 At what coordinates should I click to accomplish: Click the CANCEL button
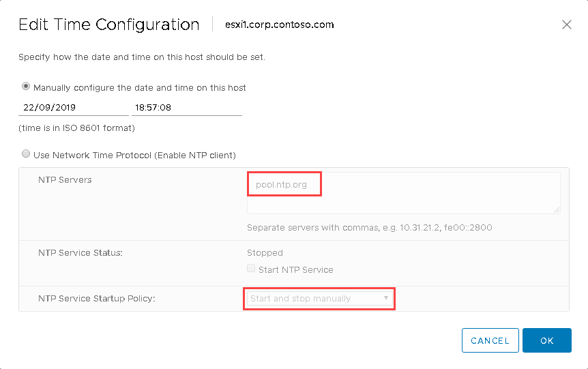(490, 340)
